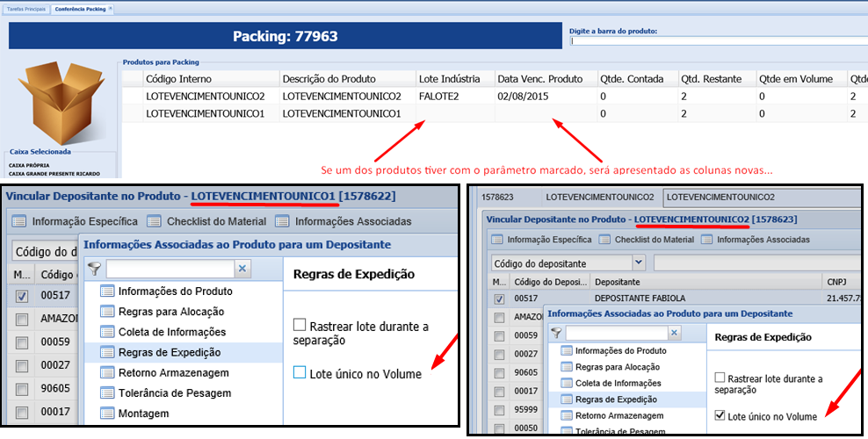The image size is (868, 439).
Task: Open Informações Associadas label in LOTEVENCIMENTOUNICO2 toolbar
Action: (763, 240)
